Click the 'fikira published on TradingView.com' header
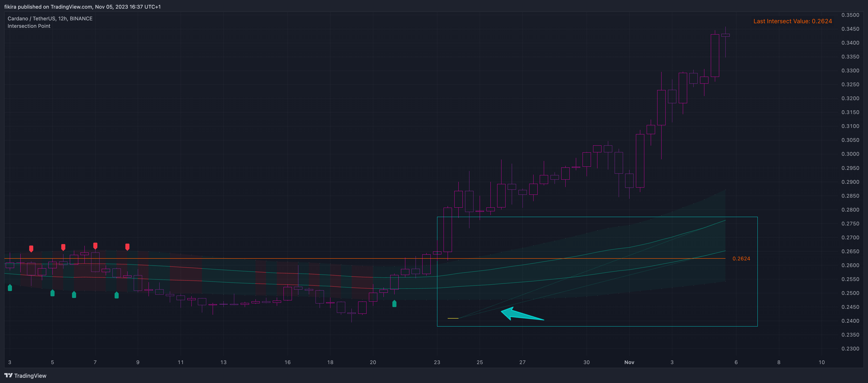The width and height of the screenshot is (868, 383). click(82, 7)
